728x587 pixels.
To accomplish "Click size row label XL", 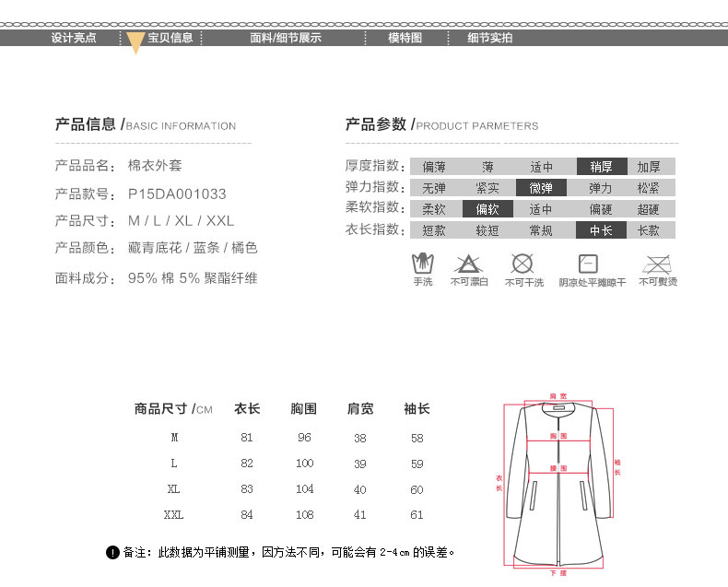I will pos(173,489).
